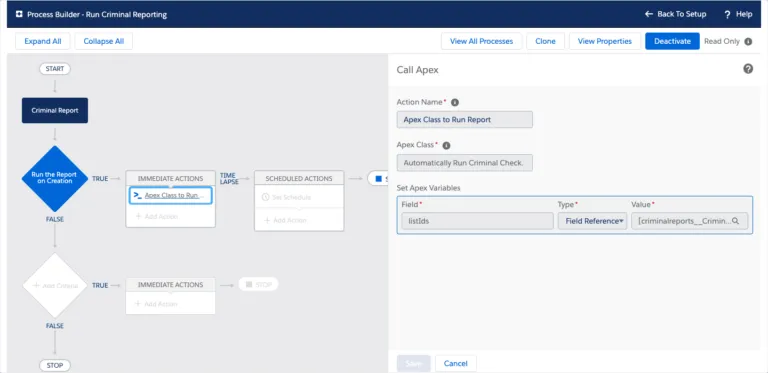
Task: Click the Clone button
Action: click(545, 42)
